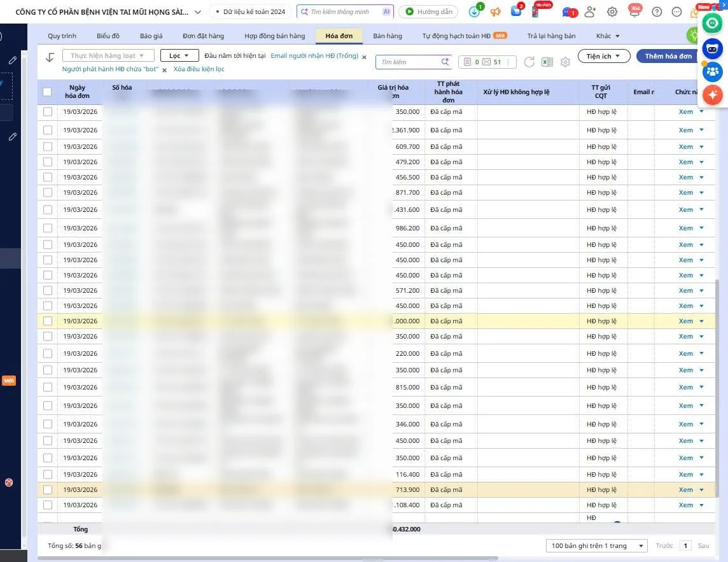Click the refresh data icon
The image size is (728, 562).
click(529, 62)
